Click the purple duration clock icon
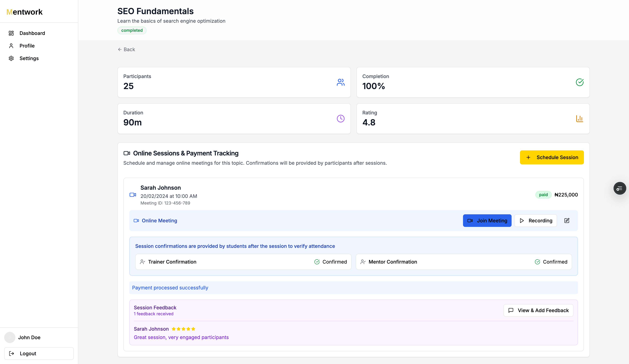The height and width of the screenshot is (364, 629). point(341,118)
